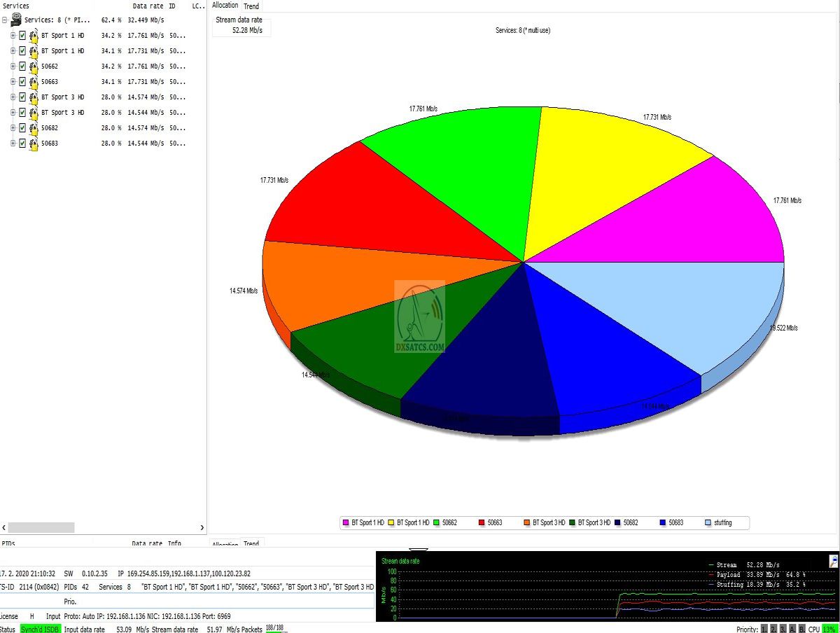Click the lock icon for service 50663
This screenshot has width=840, height=633.
33,82
